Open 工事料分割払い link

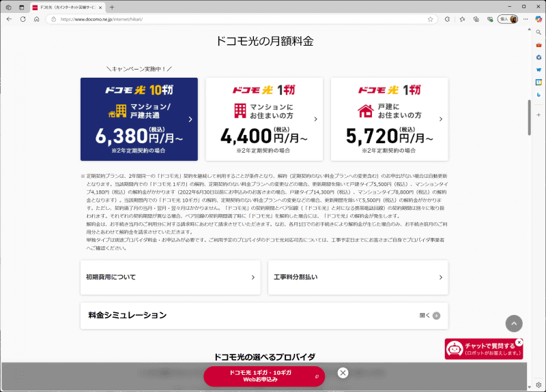coord(358,277)
